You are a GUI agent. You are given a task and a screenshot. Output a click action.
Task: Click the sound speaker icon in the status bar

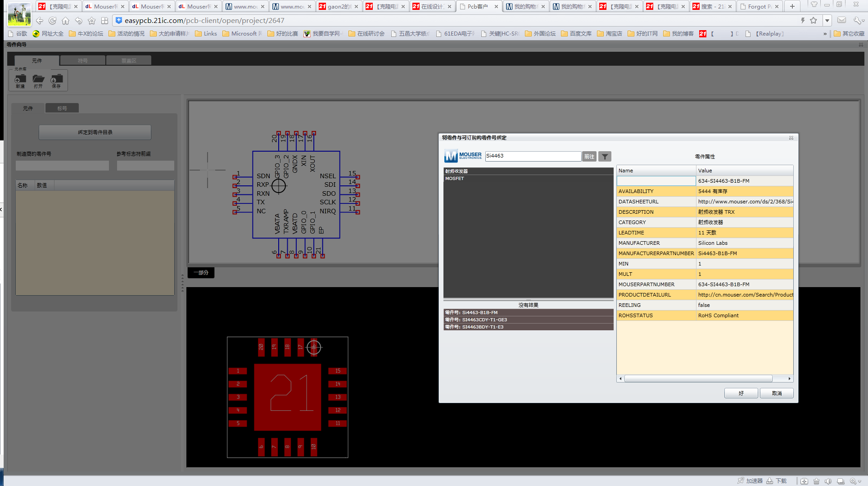[828, 481]
